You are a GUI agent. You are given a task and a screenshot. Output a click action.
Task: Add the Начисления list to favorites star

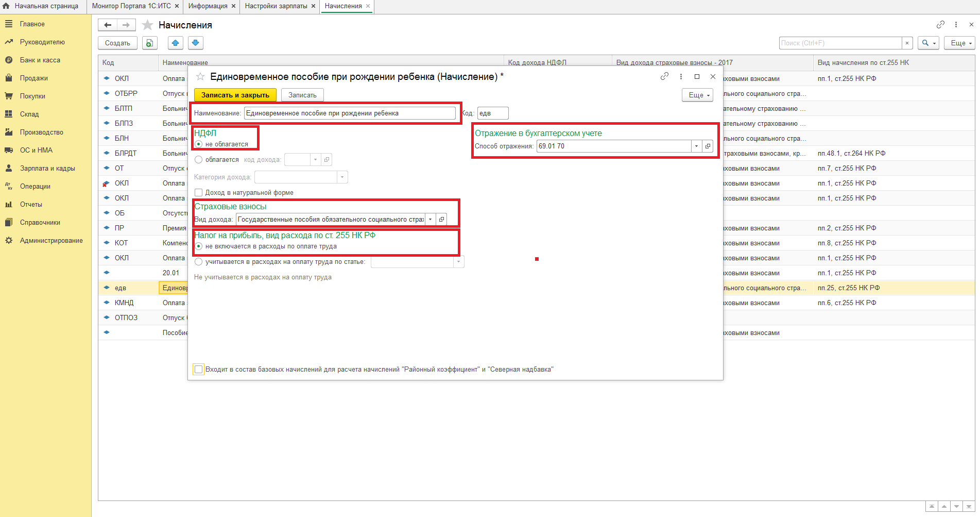point(148,25)
